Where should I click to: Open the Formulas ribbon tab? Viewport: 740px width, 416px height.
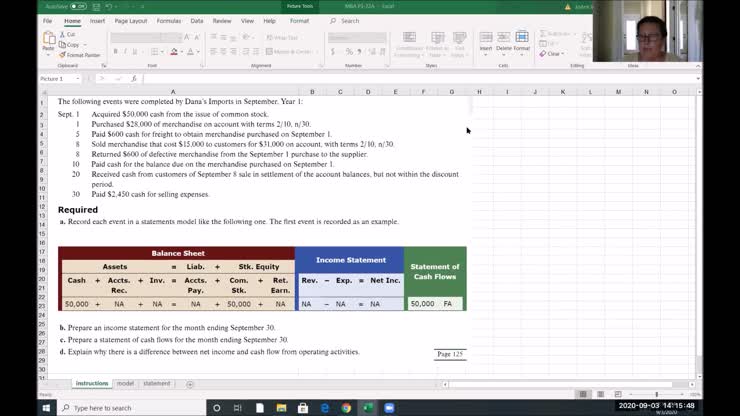point(169,20)
